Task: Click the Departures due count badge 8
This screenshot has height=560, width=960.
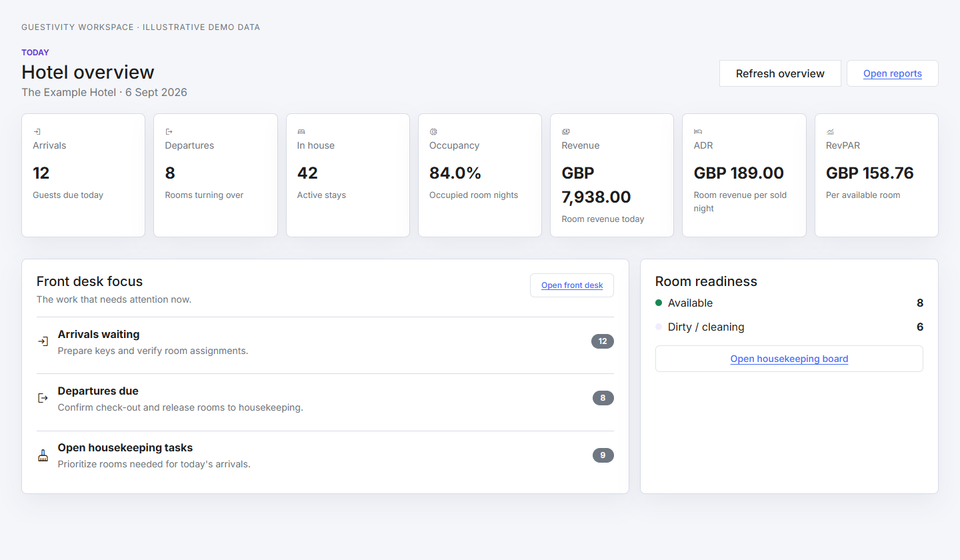Action: click(603, 398)
